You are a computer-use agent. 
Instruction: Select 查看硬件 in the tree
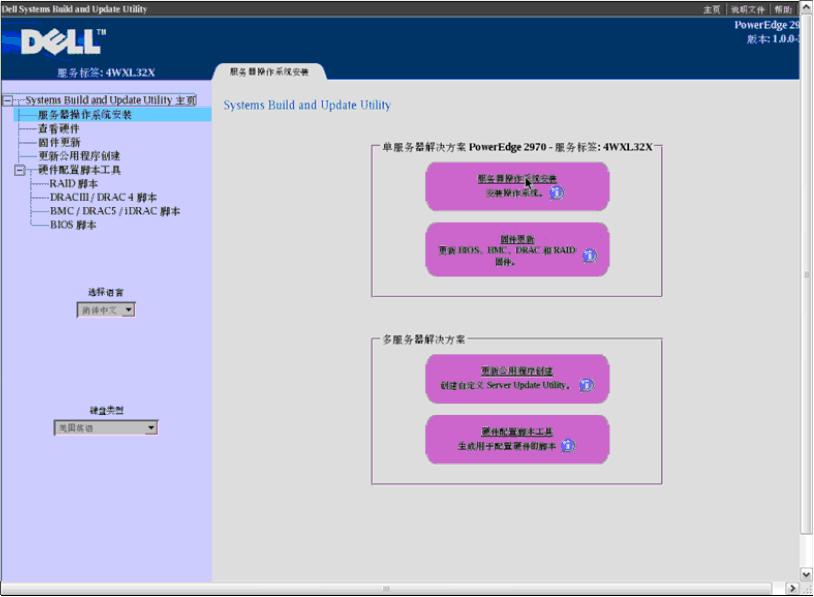[59, 129]
